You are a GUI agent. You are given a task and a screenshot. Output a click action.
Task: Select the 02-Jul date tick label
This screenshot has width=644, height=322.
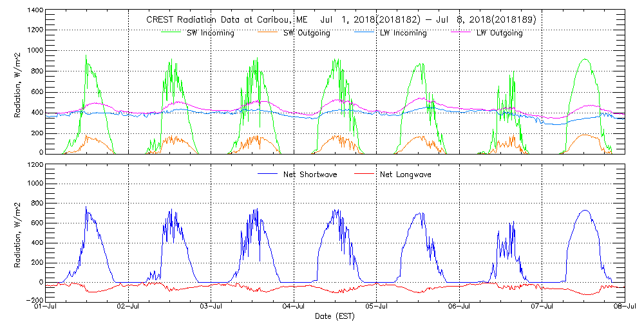tap(129, 307)
